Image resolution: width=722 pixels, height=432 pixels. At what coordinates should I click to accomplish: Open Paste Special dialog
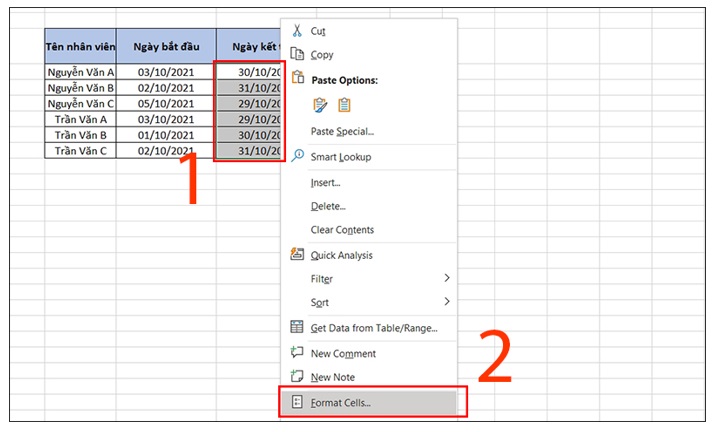(342, 131)
